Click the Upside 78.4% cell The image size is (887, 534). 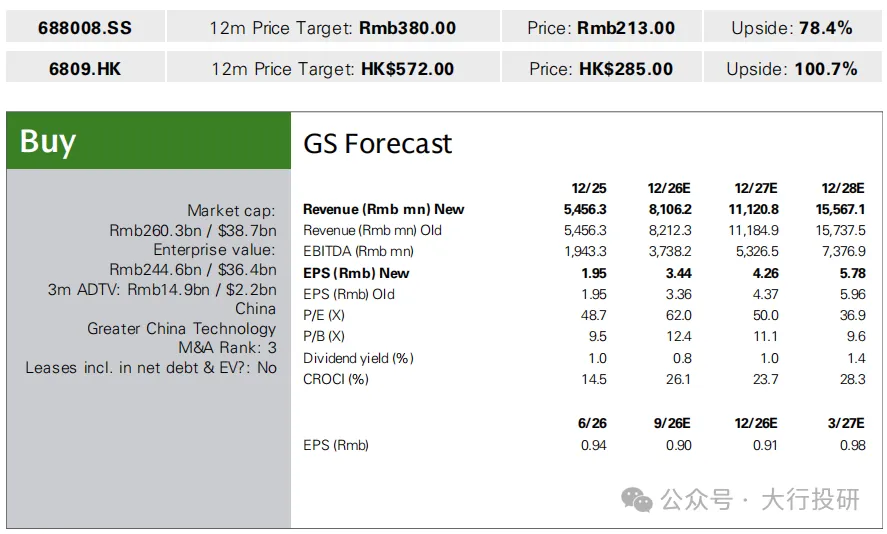[x=792, y=27]
